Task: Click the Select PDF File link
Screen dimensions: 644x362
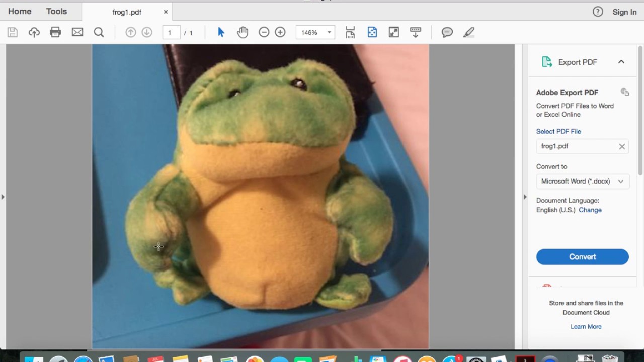Action: coord(558,131)
